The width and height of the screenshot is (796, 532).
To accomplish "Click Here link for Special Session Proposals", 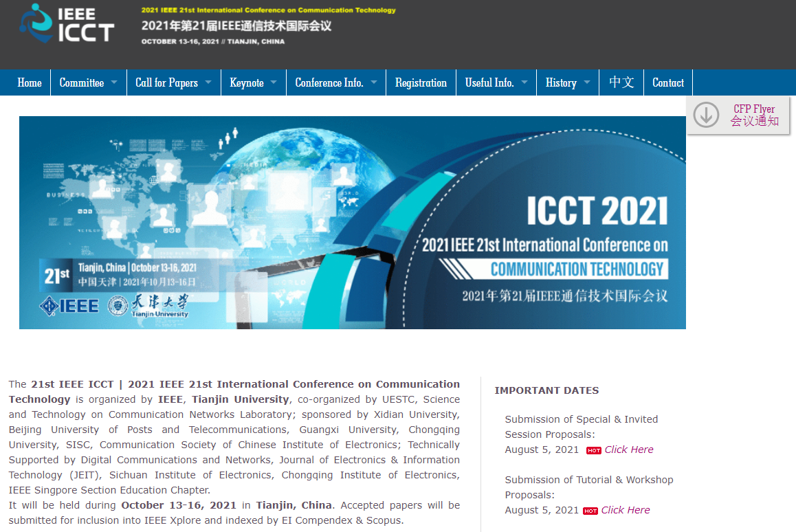I will (x=629, y=450).
